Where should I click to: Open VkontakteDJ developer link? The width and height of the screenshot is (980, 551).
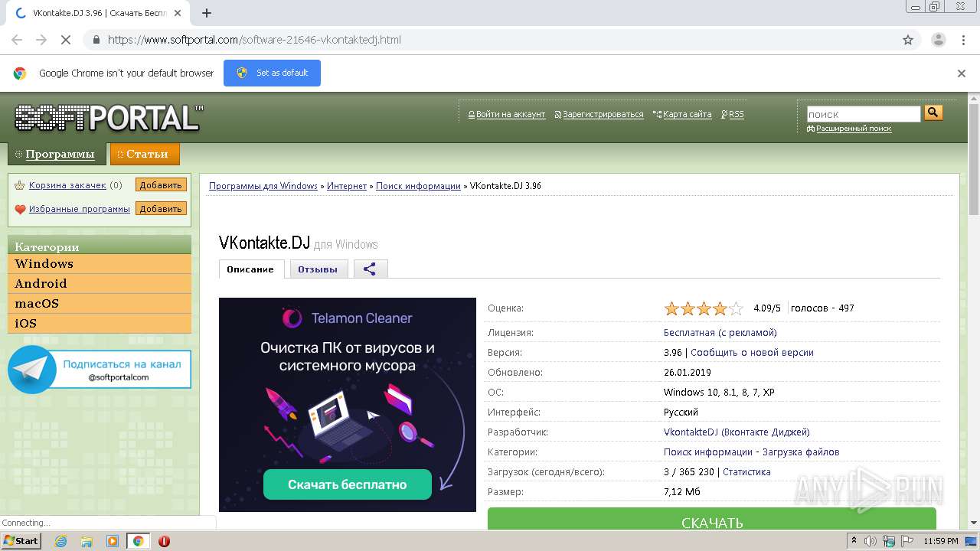coord(737,432)
